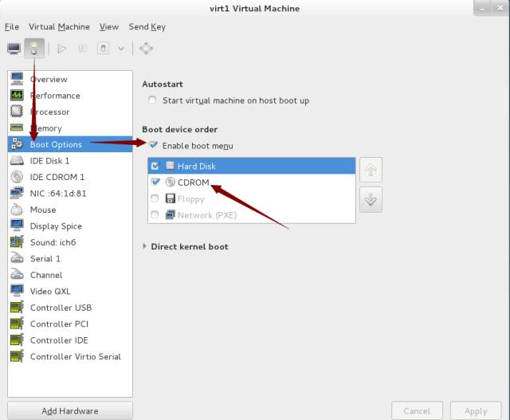
Task: Select Processor in hardware list
Action: pos(70,112)
